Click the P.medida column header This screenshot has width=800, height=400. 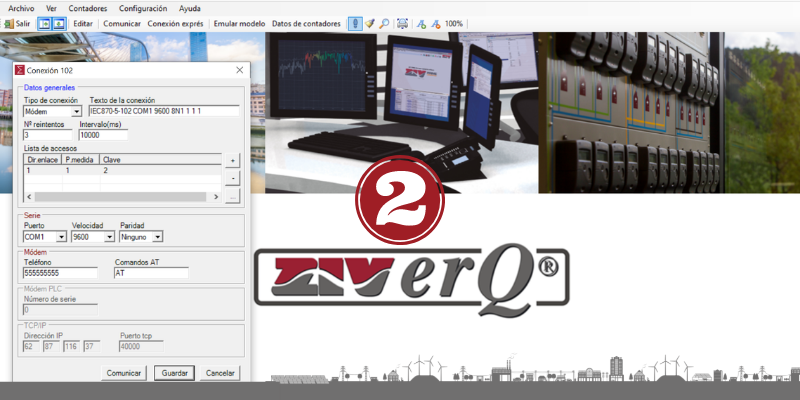click(x=81, y=160)
